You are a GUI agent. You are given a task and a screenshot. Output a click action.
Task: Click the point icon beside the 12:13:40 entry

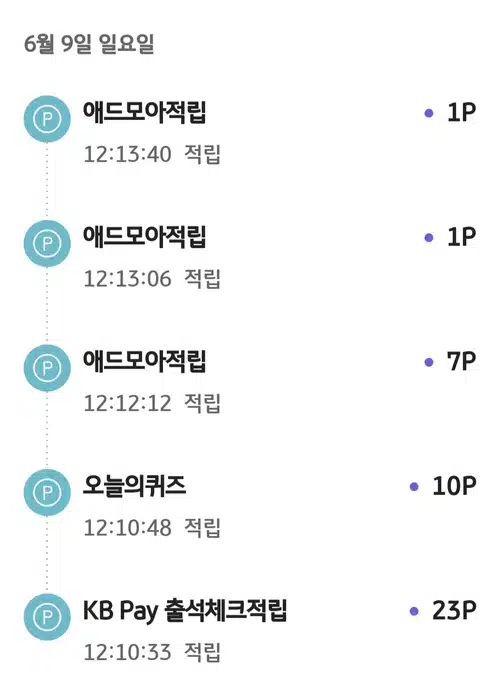[x=47, y=119]
